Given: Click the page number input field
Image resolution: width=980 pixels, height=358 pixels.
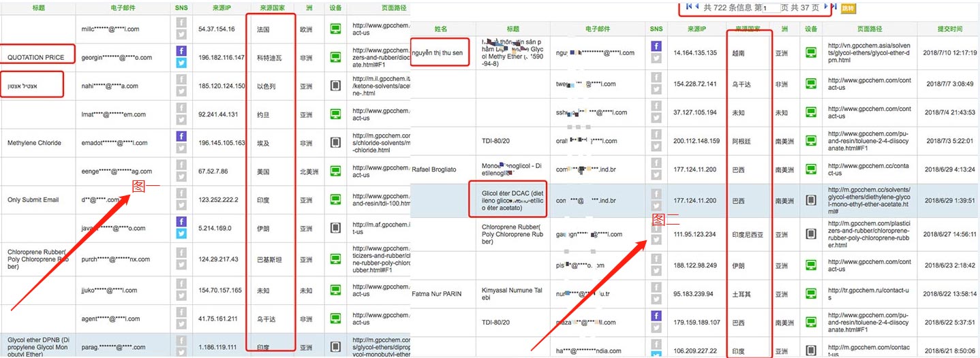Looking at the screenshot, I should click(x=770, y=8).
